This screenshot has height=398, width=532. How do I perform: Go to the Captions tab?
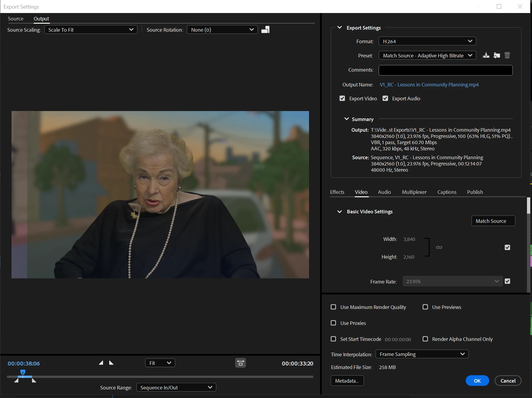[x=447, y=192]
